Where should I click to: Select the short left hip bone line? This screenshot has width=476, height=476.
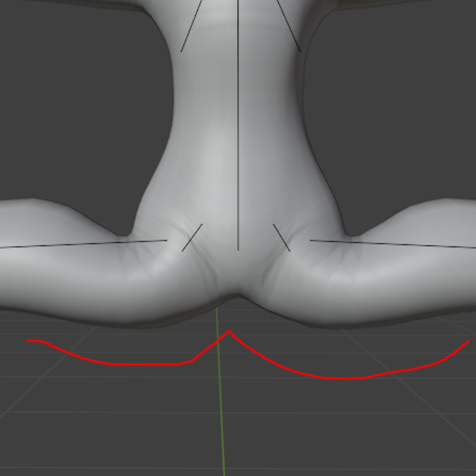tap(192, 238)
